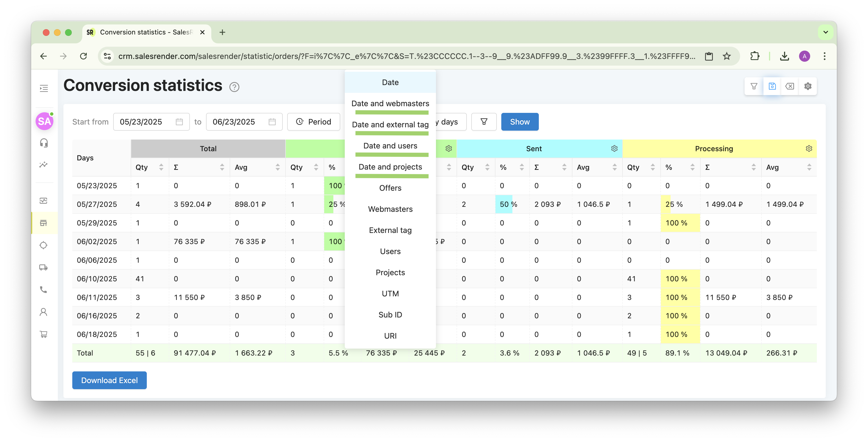Select Date and external tag option
This screenshot has height=442, width=868.
coord(390,125)
